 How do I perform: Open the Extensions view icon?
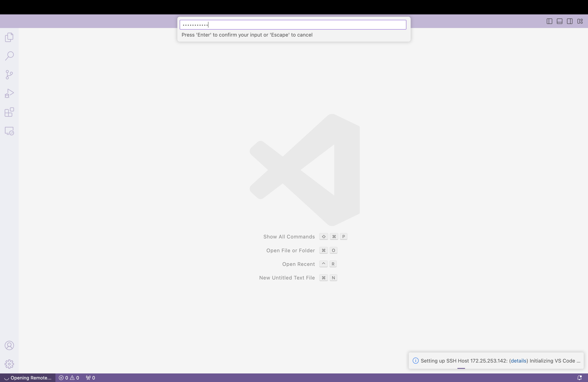tap(9, 112)
